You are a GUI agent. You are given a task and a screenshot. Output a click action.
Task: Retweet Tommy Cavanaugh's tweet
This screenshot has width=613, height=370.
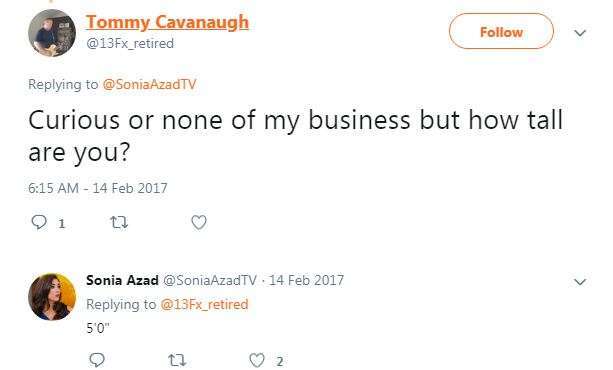click(119, 223)
